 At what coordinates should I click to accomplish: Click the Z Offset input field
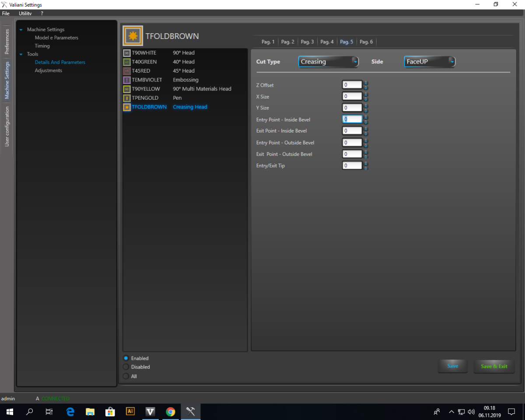[x=352, y=85]
